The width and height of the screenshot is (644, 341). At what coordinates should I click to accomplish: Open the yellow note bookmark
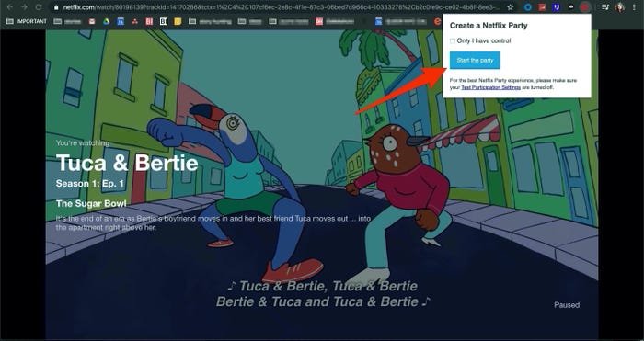pyautogui.click(x=178, y=21)
